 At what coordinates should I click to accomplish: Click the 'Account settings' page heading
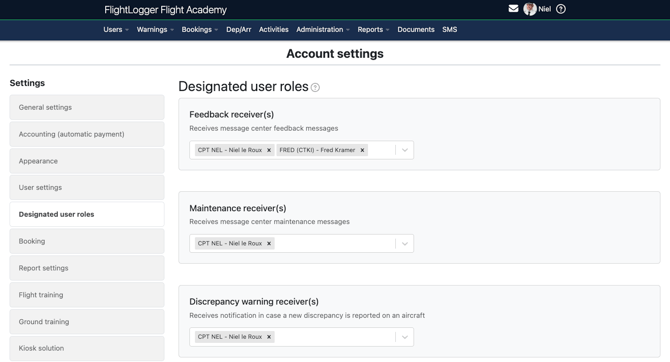pyautogui.click(x=335, y=54)
